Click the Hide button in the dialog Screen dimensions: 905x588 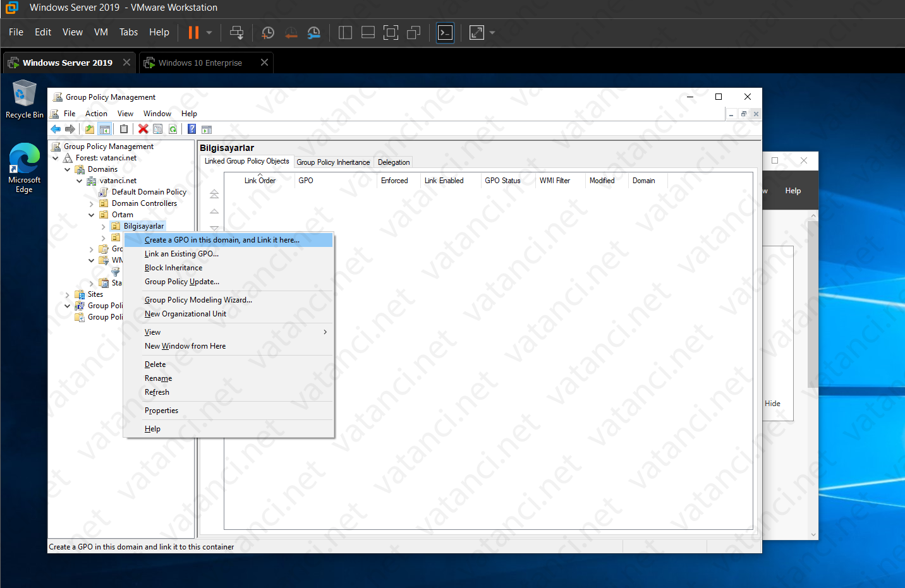[x=773, y=403]
